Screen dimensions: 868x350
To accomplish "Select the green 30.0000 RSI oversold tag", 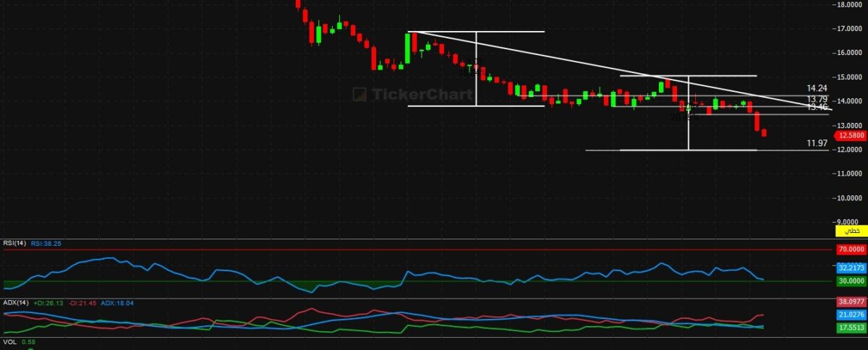I will 851,281.
